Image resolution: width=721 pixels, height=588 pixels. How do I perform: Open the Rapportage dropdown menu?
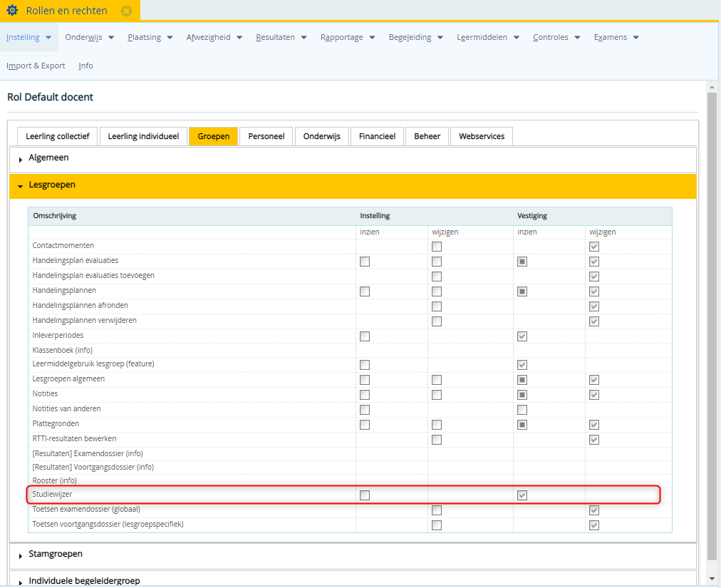pos(348,37)
